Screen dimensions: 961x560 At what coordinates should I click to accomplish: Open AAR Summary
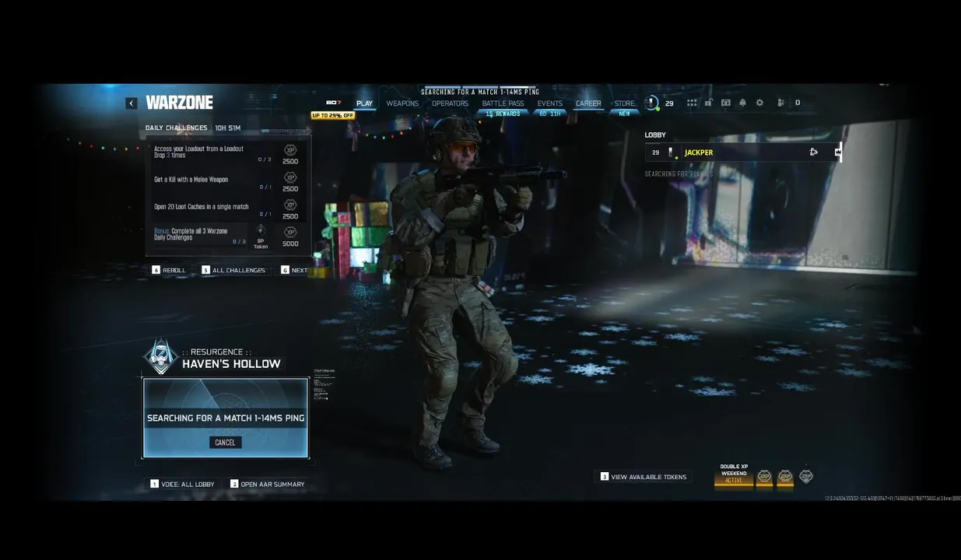[x=267, y=484]
